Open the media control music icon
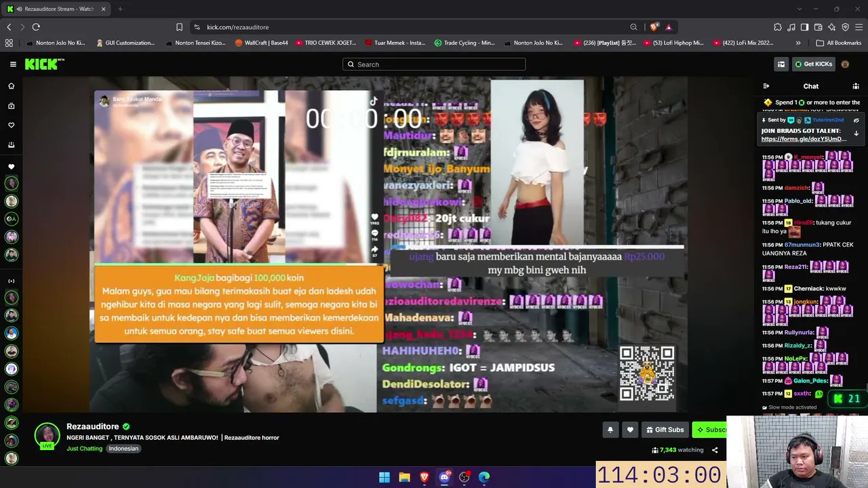Viewport: 868px width, 488px height. point(791,27)
